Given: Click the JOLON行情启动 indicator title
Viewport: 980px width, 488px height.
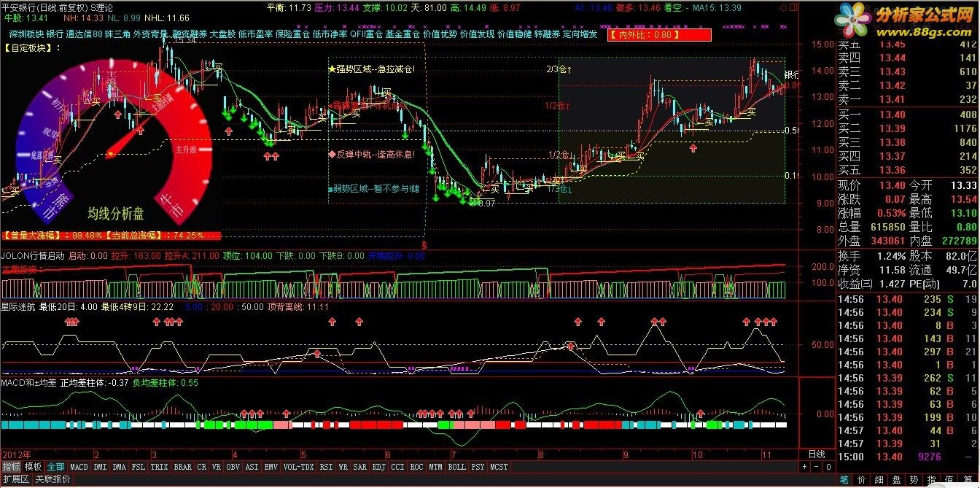Looking at the screenshot, I should coord(32,256).
